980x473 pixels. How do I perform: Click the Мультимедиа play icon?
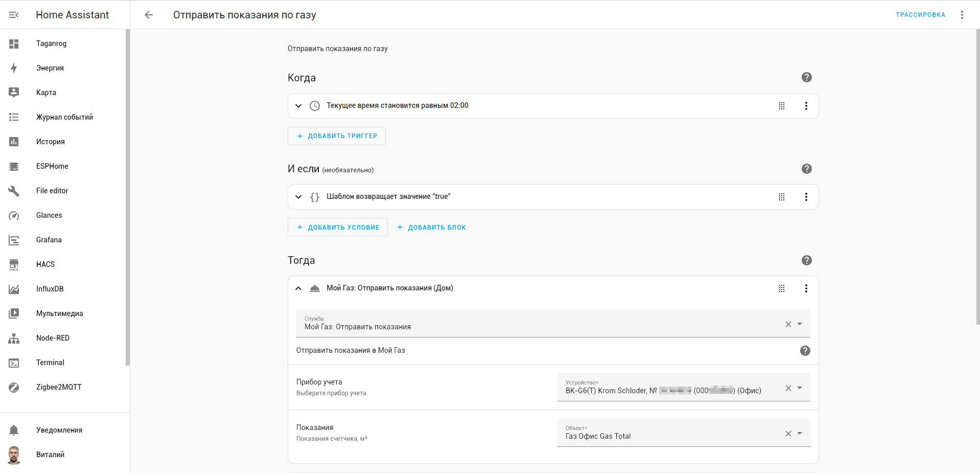(14, 313)
